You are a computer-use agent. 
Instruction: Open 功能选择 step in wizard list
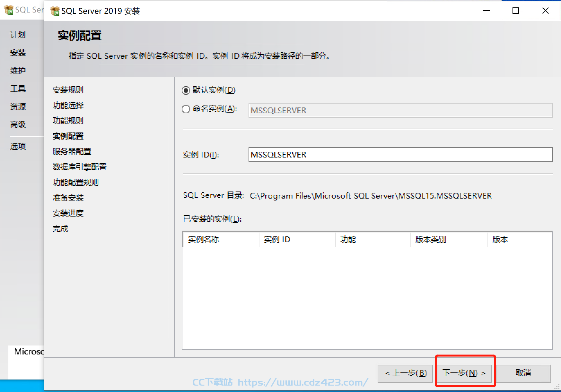pyautogui.click(x=68, y=105)
